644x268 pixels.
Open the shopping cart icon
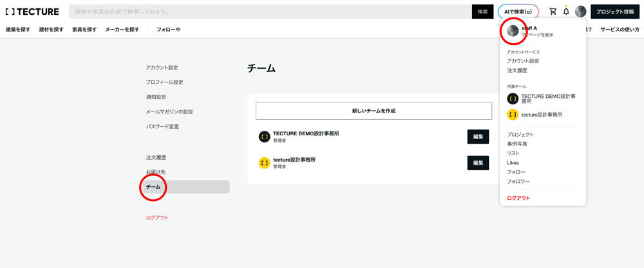click(x=553, y=12)
